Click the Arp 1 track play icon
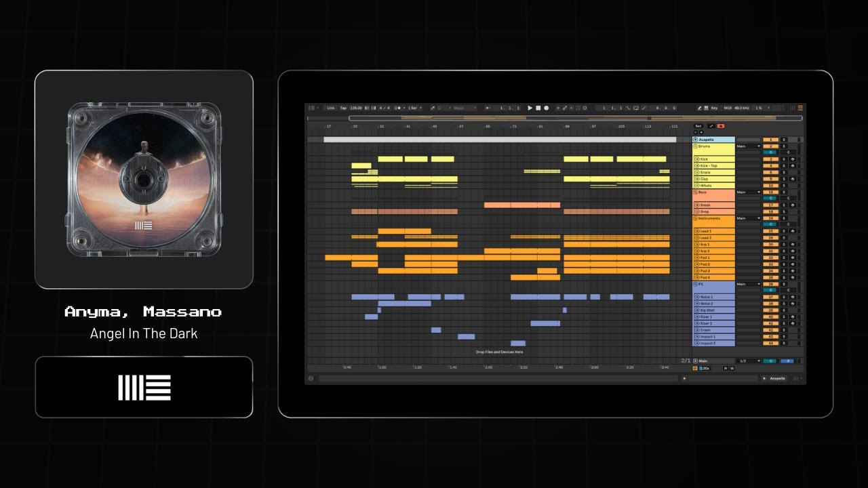This screenshot has width=868, height=488. [x=697, y=245]
